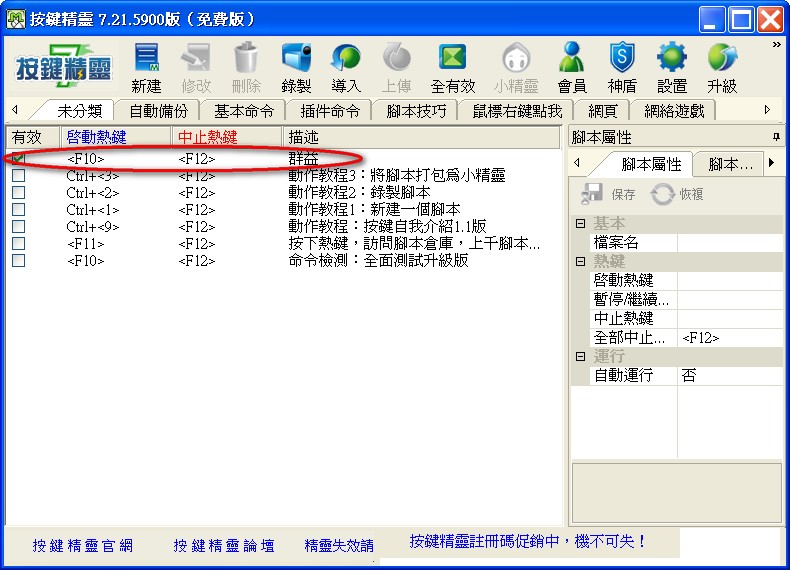Image resolution: width=790 pixels, height=570 pixels.
Task: Open the 鼠標右鍵點我 tab
Action: (517, 111)
